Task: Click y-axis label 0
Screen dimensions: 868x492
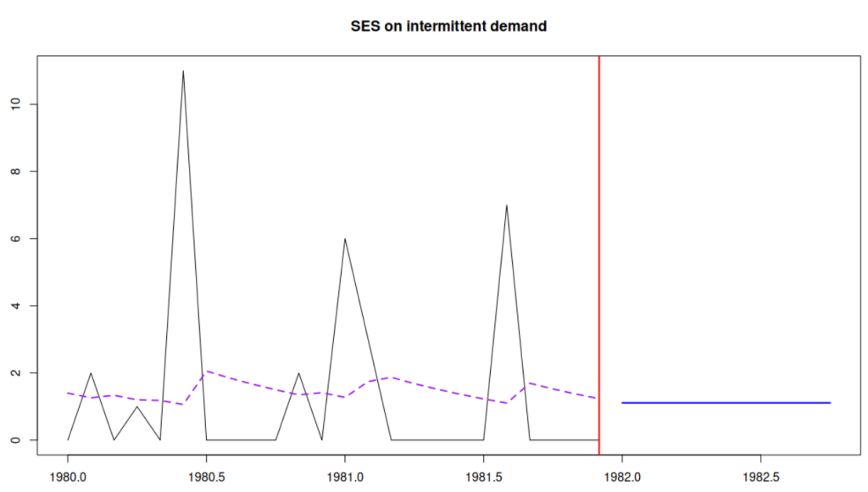Action: [15, 440]
